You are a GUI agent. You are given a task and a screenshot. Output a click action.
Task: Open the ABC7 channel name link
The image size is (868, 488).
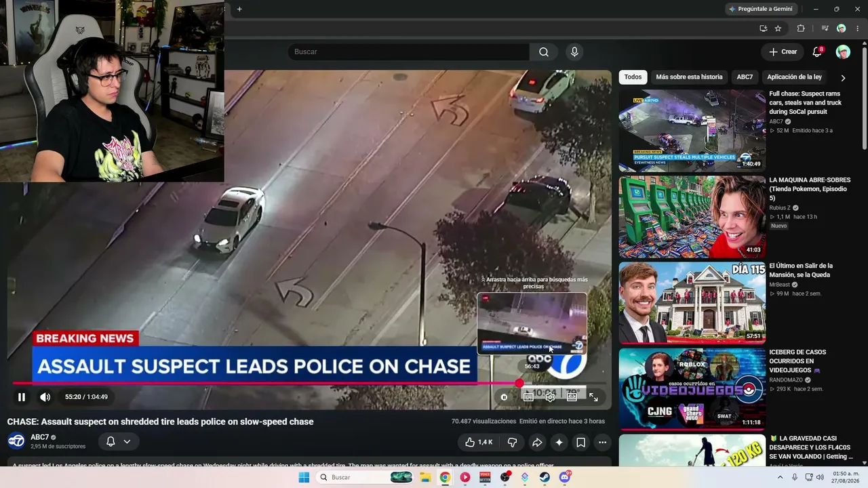(40, 437)
